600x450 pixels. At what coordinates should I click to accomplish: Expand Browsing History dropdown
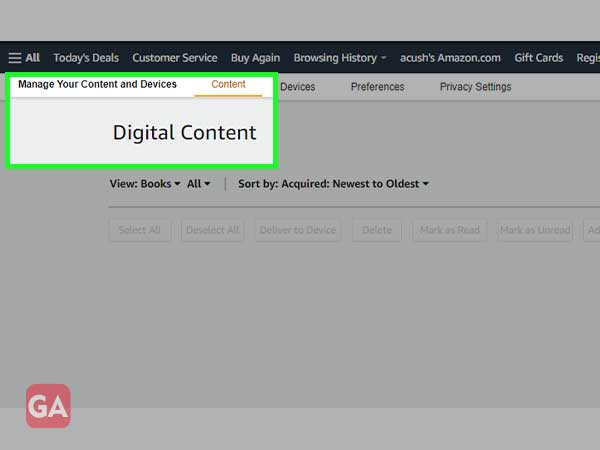[x=340, y=58]
